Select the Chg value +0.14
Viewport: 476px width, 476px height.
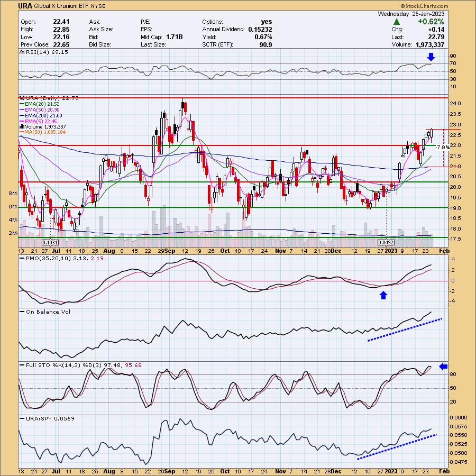click(x=436, y=29)
